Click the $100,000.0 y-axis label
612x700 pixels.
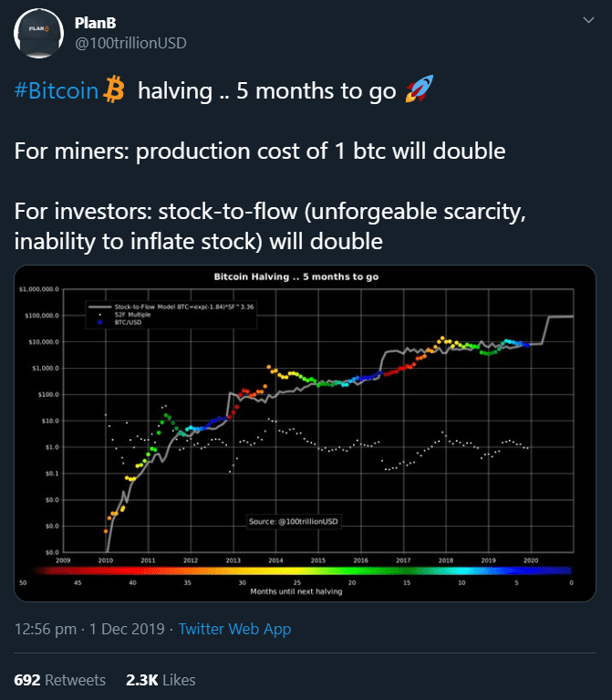coord(40,316)
